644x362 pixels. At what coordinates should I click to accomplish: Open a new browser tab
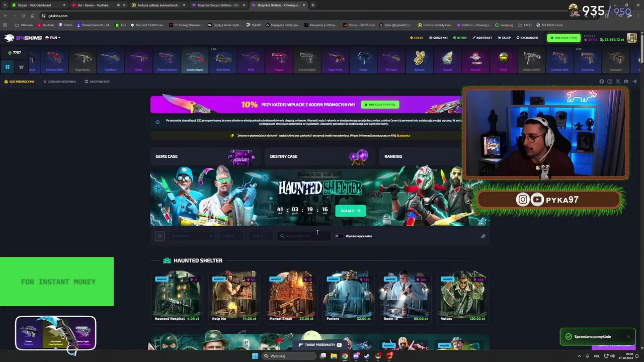[313, 5]
